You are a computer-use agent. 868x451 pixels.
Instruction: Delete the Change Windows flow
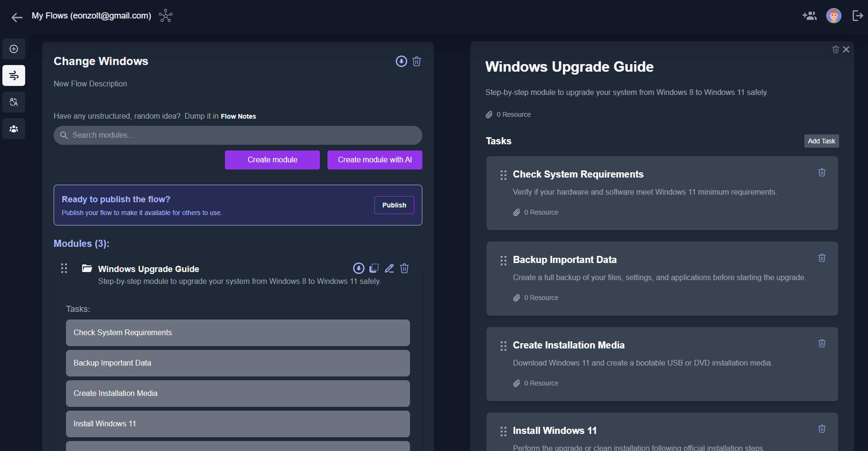pyautogui.click(x=417, y=61)
